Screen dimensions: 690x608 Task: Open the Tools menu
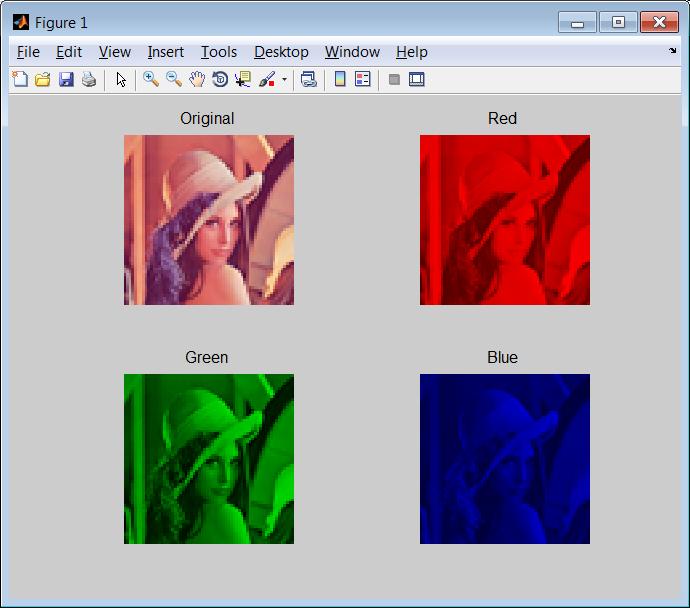(219, 52)
